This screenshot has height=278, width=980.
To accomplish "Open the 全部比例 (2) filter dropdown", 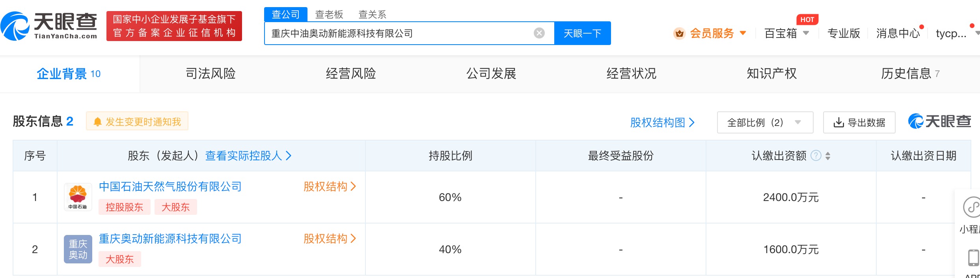I will pos(765,122).
